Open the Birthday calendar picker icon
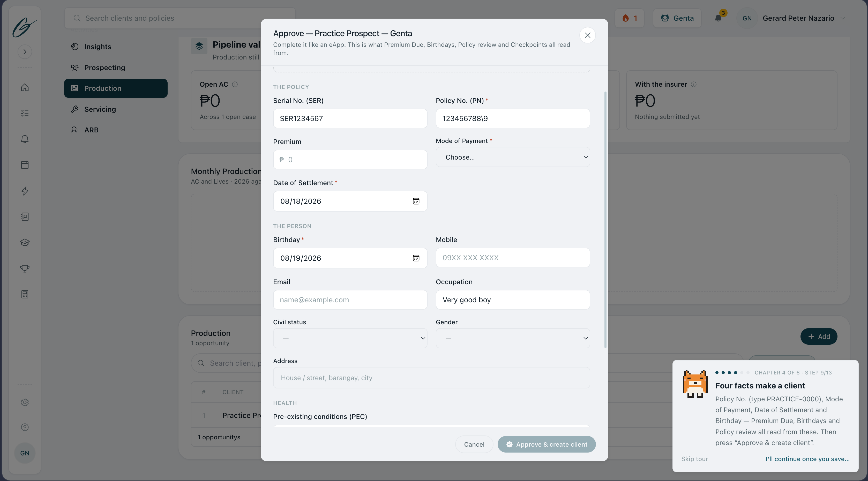The image size is (868, 481). point(416,258)
